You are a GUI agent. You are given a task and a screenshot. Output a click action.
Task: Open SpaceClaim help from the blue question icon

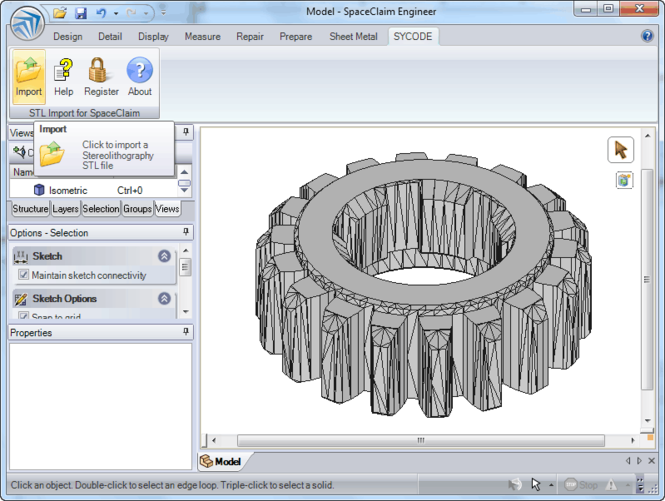[x=647, y=36]
